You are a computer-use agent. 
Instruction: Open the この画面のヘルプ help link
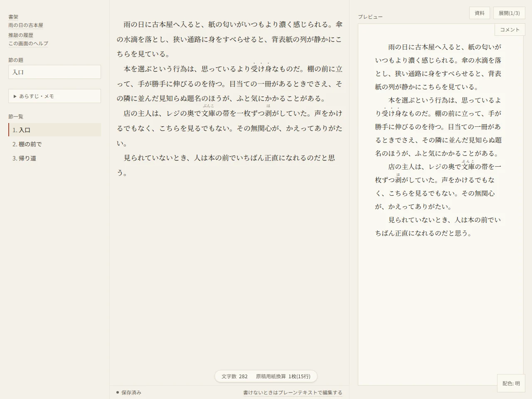[x=28, y=44]
